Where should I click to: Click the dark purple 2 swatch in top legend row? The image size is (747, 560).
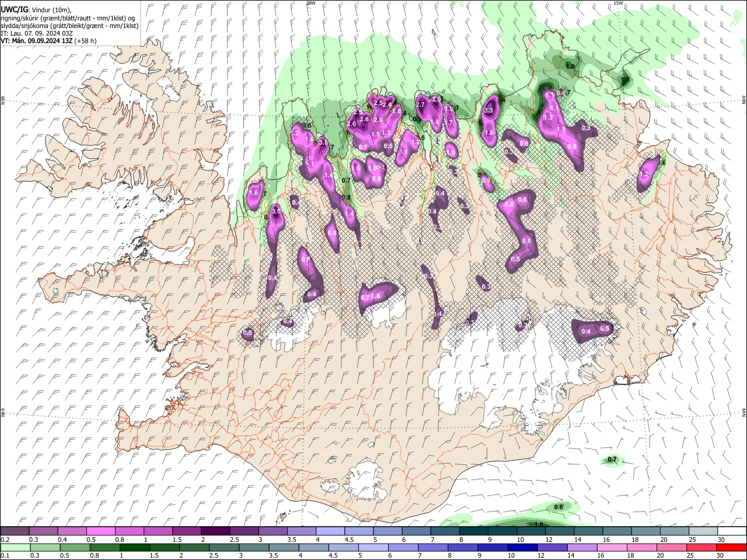coord(215,531)
